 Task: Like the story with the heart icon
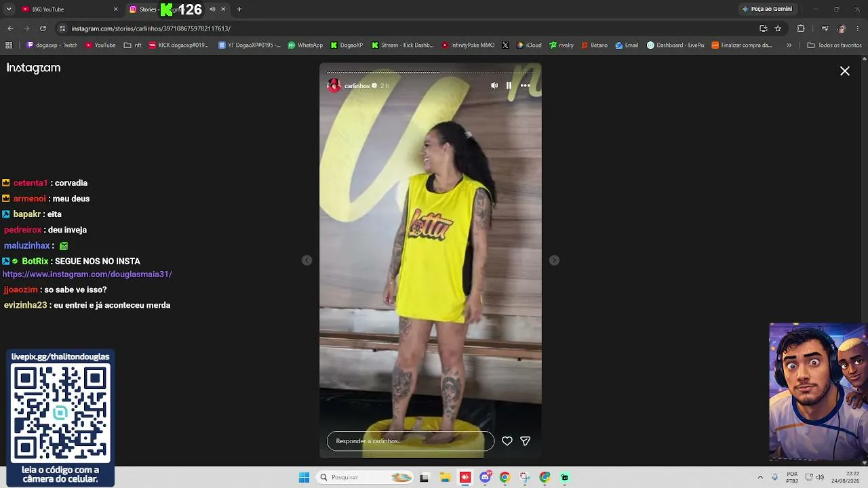(507, 441)
